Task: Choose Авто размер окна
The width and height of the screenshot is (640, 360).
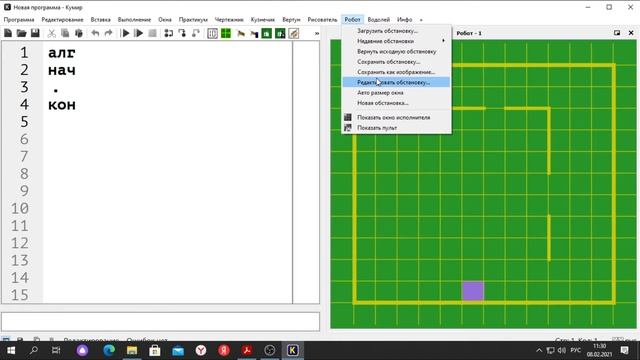Action: pos(396,93)
